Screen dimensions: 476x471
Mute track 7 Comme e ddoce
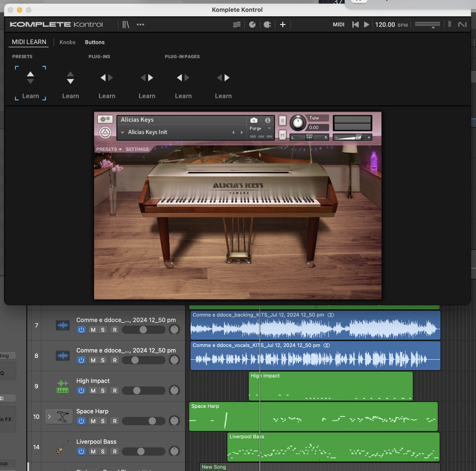93,330
